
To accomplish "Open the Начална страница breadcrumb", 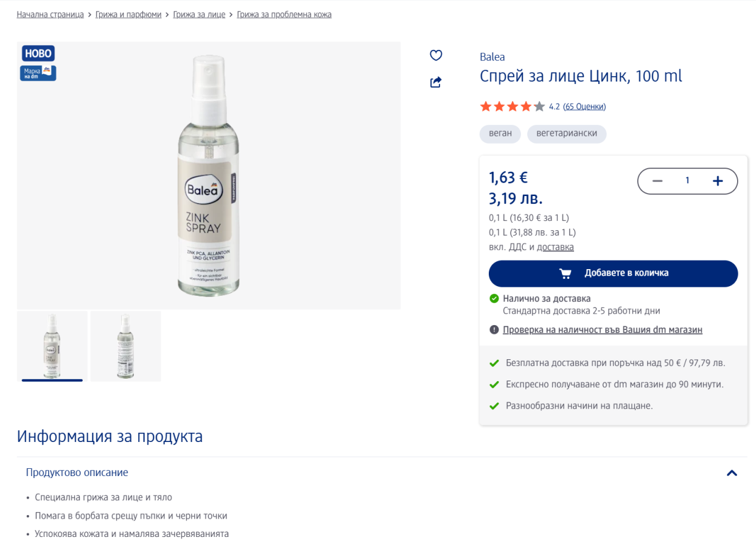I will [x=50, y=15].
